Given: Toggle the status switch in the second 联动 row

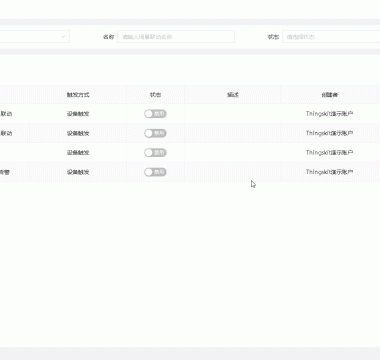Looking at the screenshot, I should (x=155, y=133).
